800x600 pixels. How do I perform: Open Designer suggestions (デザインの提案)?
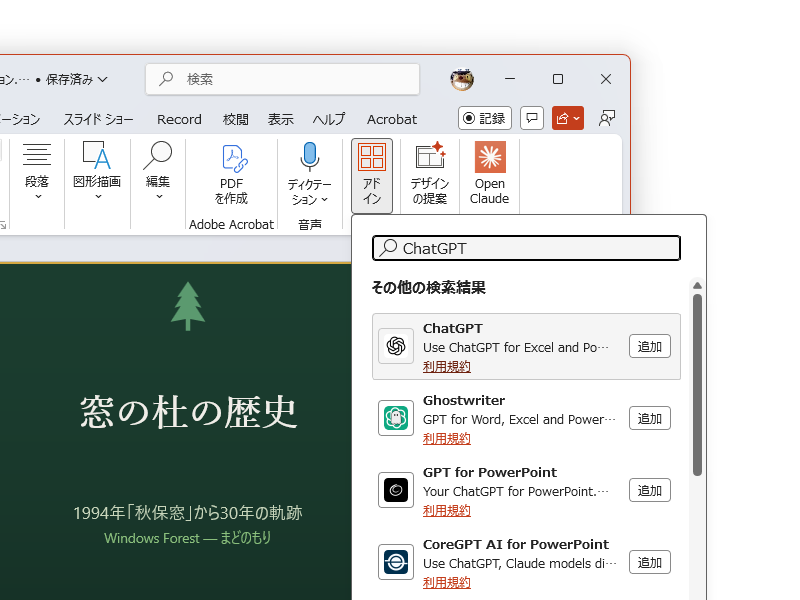click(x=430, y=174)
